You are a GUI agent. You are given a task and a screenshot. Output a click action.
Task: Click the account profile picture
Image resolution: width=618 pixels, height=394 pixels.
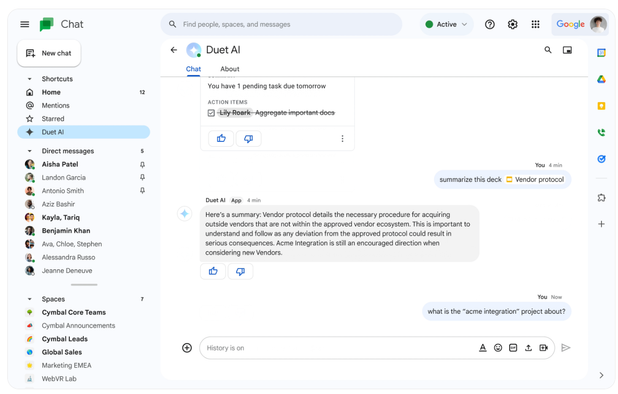pos(598,24)
